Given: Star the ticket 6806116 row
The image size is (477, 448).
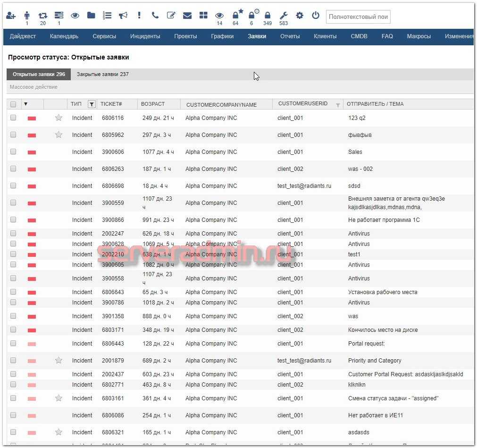Looking at the screenshot, I should pos(59,118).
